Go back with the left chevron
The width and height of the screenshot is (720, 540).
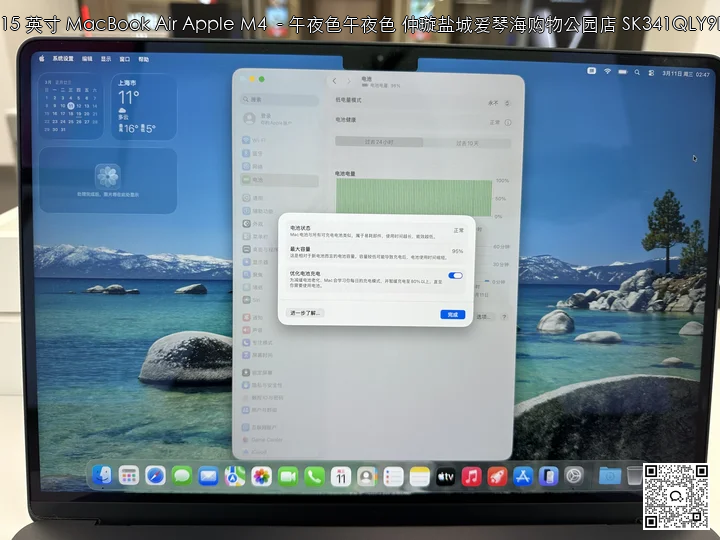point(335,81)
